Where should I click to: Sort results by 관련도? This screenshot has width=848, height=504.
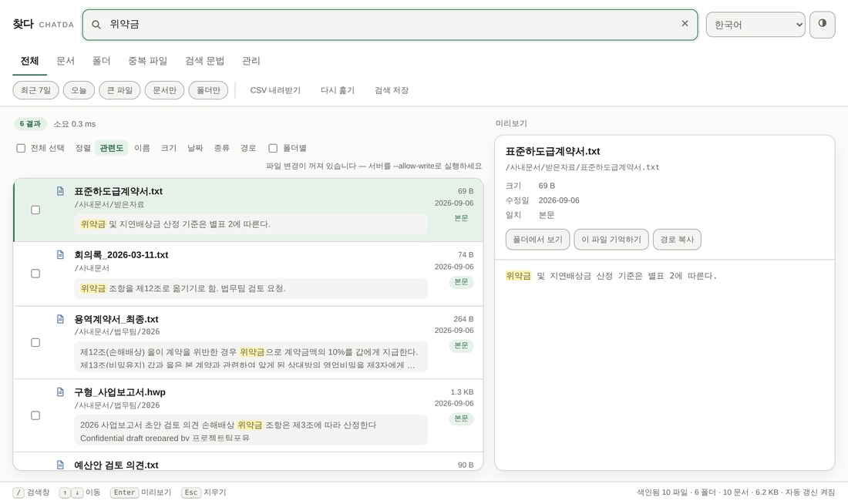112,148
